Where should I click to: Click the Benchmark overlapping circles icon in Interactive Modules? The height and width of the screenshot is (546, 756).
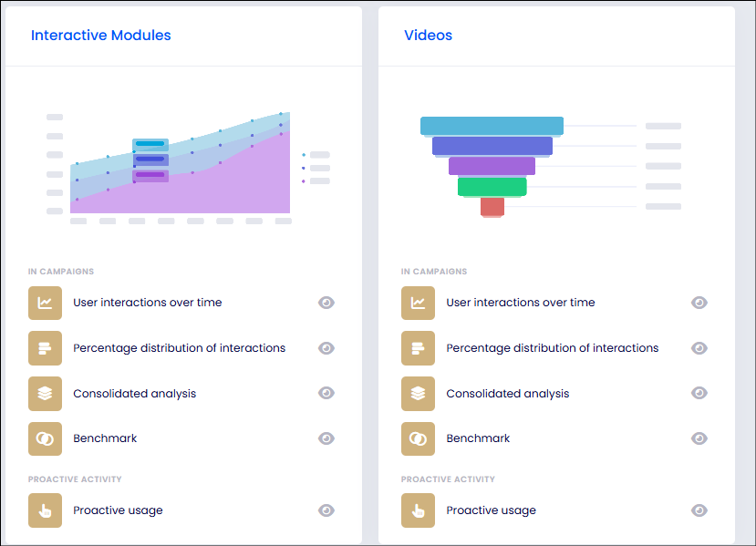45,439
